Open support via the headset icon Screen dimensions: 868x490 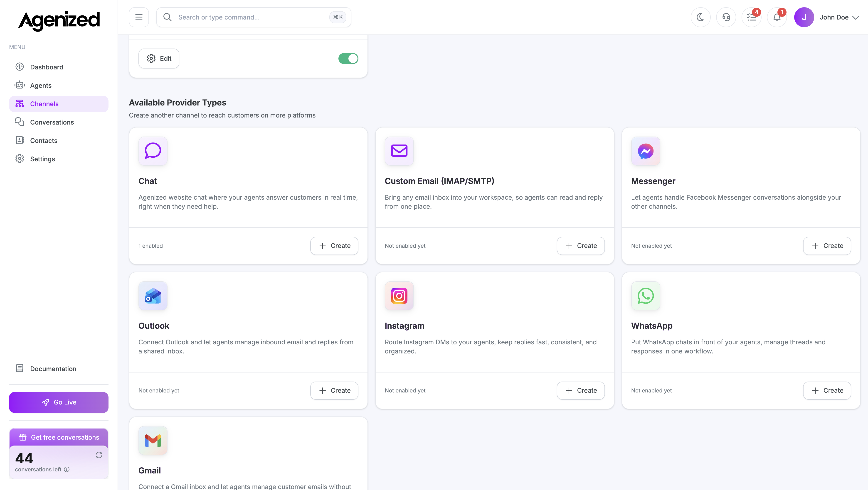click(x=726, y=17)
